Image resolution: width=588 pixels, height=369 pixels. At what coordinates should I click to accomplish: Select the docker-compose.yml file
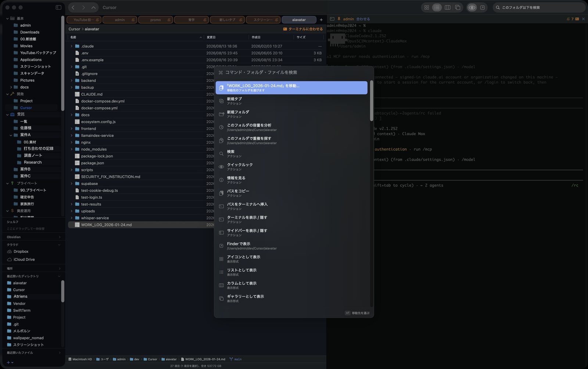tap(99, 108)
